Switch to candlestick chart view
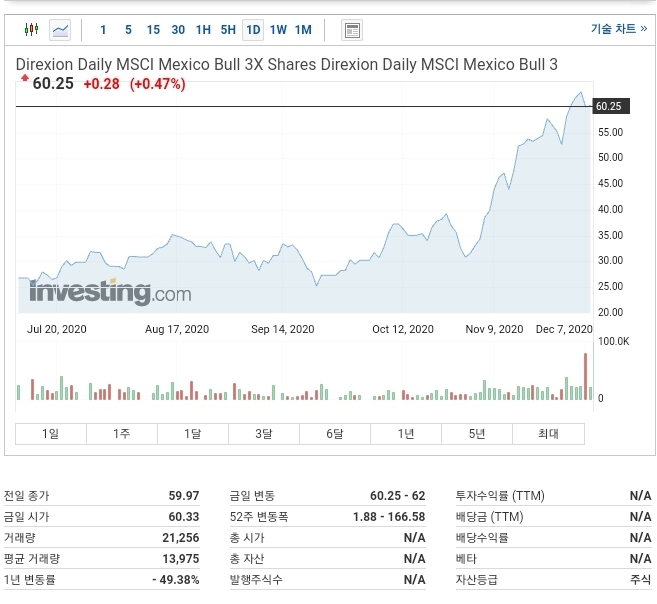Viewport: 657px width, 604px height. click(31, 30)
